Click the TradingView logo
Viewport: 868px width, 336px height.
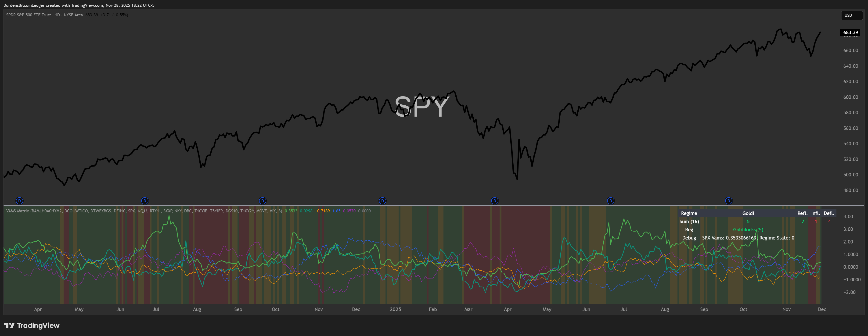(x=32, y=325)
